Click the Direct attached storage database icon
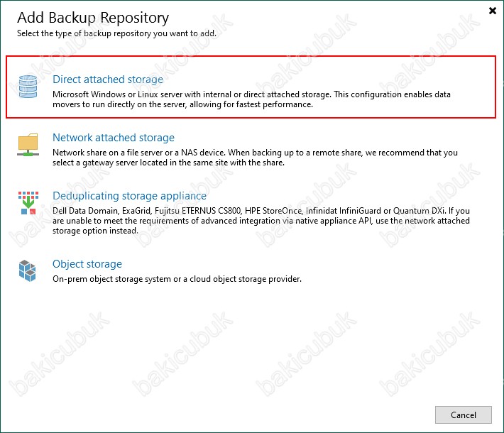504x433 pixels. coord(28,87)
